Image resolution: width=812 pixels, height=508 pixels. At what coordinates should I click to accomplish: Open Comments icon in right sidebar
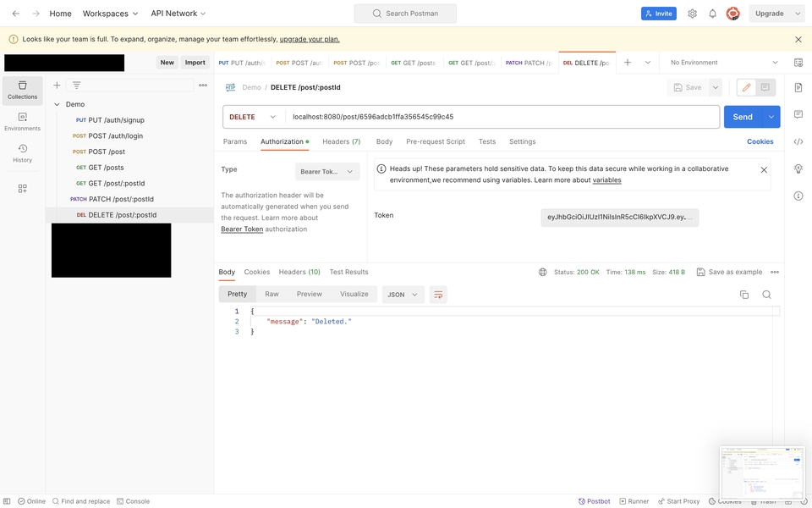798,114
